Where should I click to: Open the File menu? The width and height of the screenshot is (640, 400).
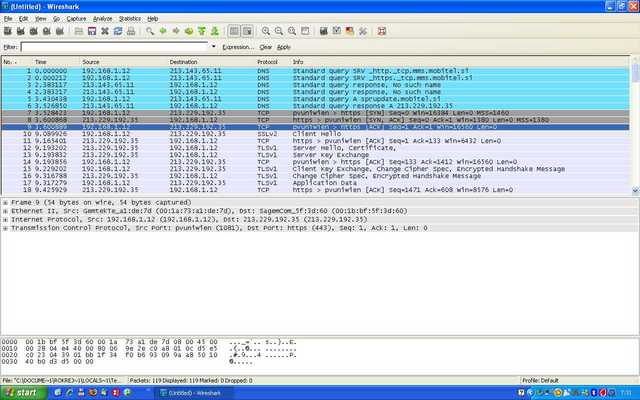8,19
